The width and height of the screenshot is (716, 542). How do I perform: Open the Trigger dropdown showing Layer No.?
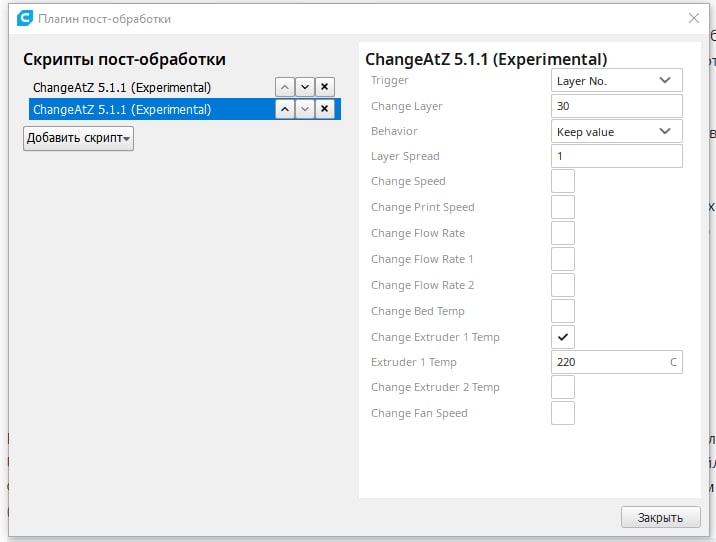[x=617, y=80]
